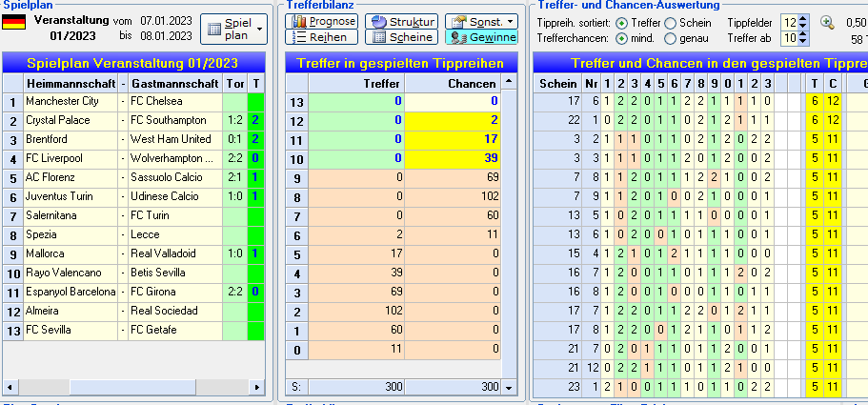This screenshot has width=868, height=405.
Task: Open the Prognose view
Action: (x=321, y=22)
